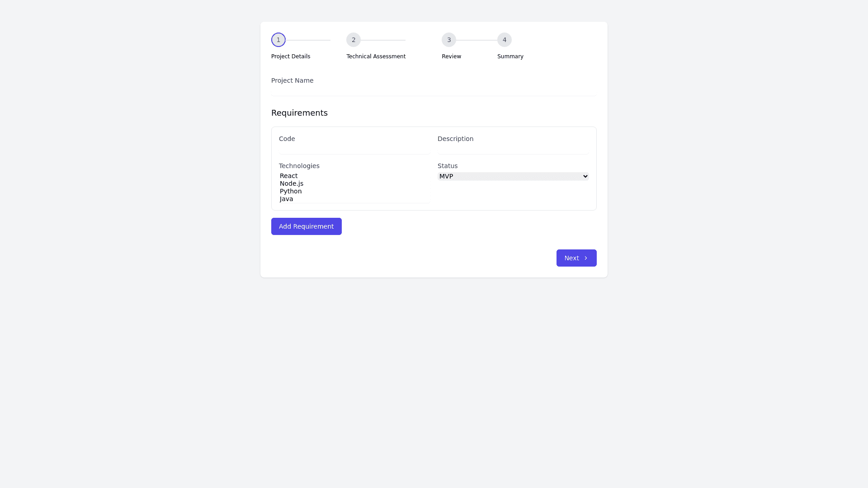This screenshot has height=488, width=868.
Task: Switch to Technical Assessment step label
Action: point(376,56)
